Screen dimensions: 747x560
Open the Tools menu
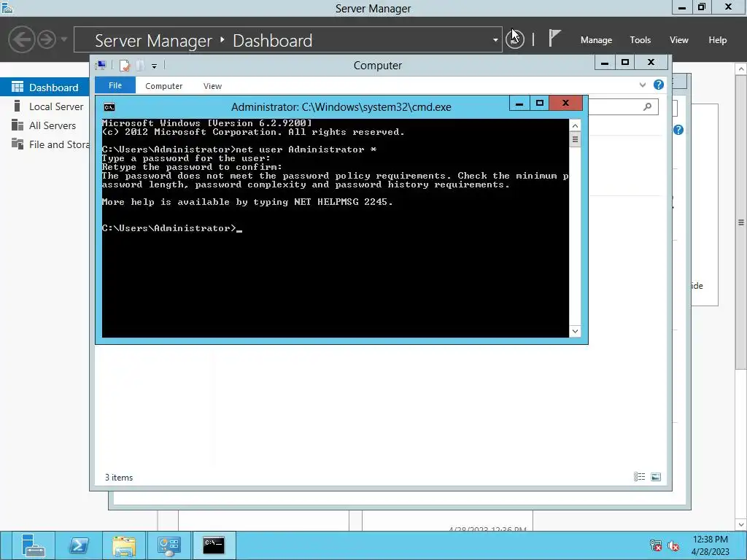[x=640, y=40]
